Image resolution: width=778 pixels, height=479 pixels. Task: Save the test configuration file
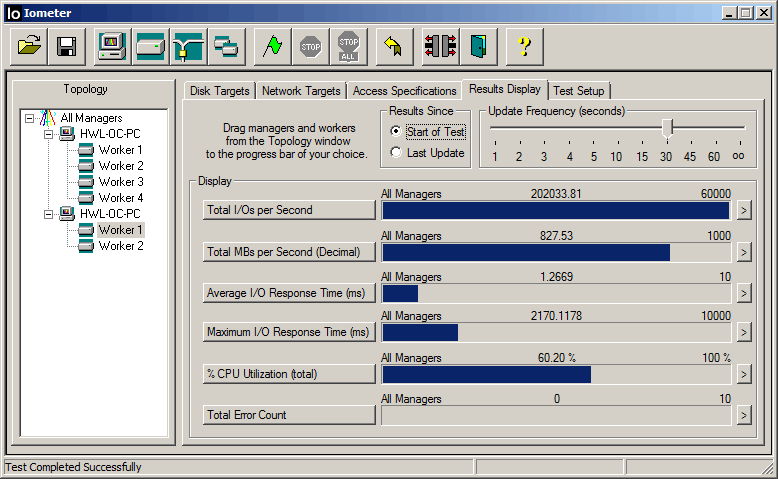pyautogui.click(x=66, y=47)
